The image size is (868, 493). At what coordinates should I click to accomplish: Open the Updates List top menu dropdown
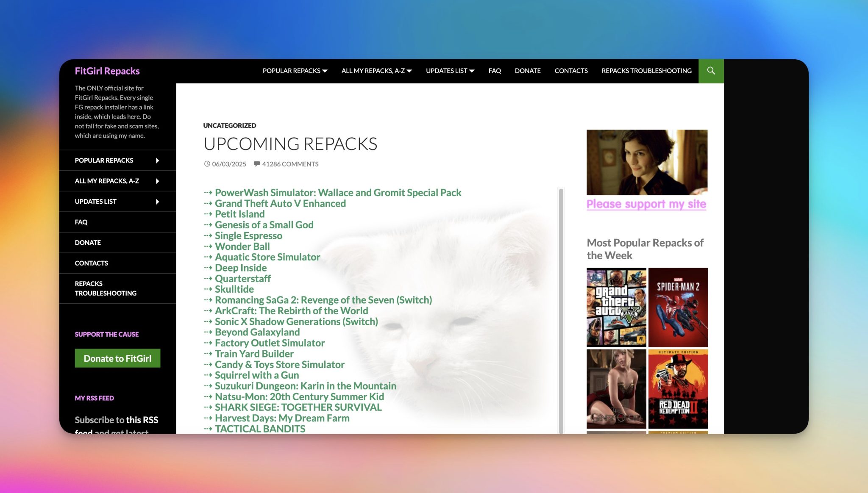click(450, 71)
